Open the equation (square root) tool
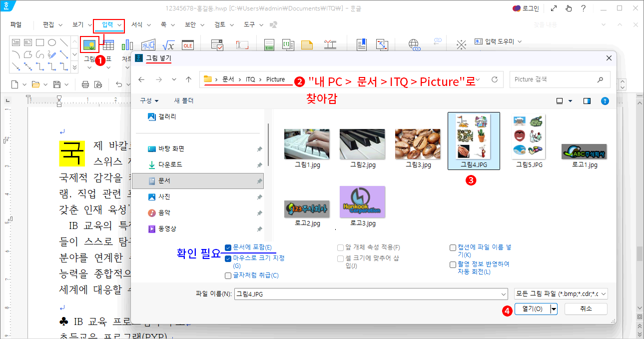The image size is (644, 339). click(169, 45)
